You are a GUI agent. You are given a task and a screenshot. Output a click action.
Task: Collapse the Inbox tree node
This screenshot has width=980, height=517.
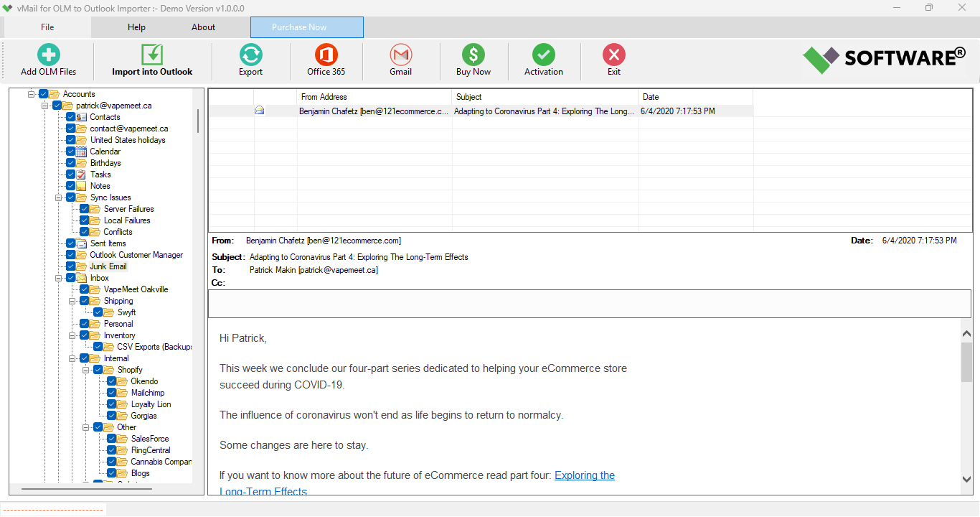click(x=59, y=278)
